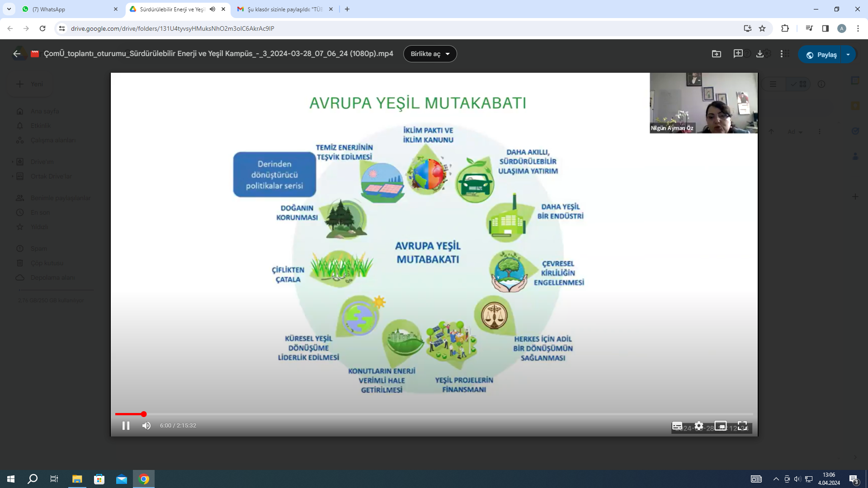Enter fullscreen video mode

[742, 426]
